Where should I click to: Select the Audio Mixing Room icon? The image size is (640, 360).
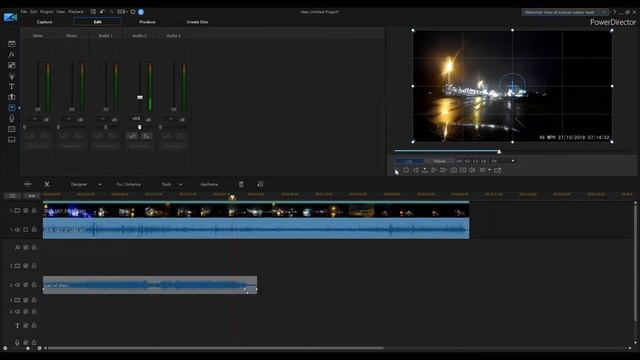(x=11, y=108)
